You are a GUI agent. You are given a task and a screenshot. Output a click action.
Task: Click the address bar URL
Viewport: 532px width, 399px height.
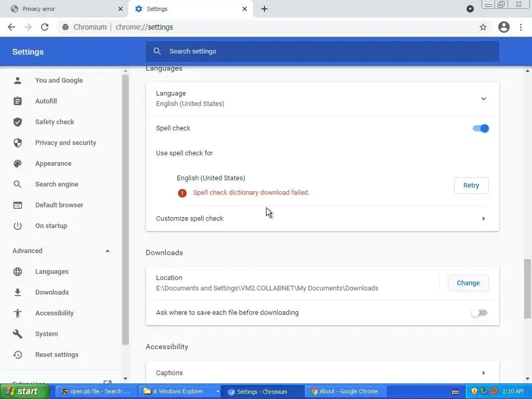point(144,27)
